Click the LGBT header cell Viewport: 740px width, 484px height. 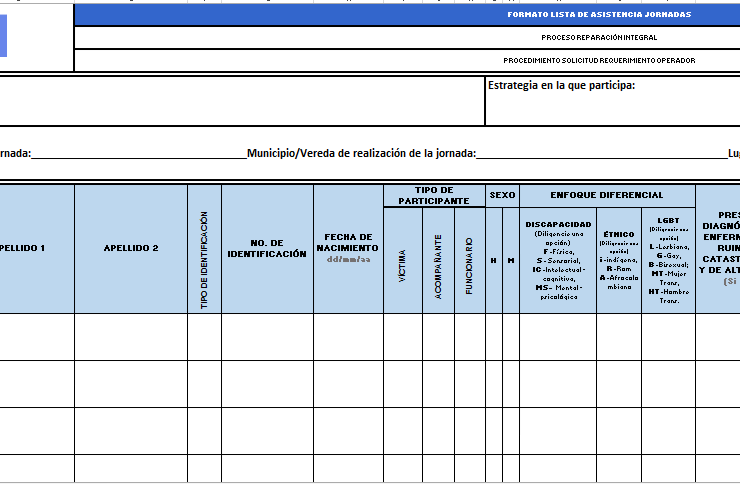coord(669,260)
